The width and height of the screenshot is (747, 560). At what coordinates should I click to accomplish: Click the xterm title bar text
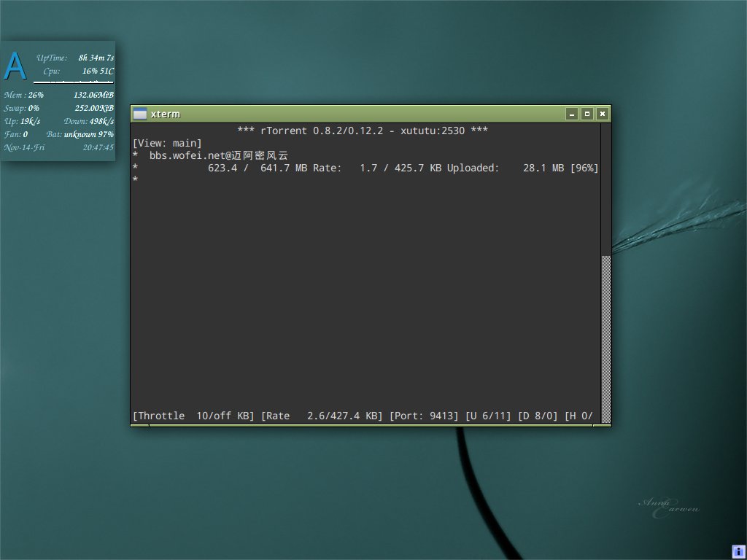(x=166, y=114)
